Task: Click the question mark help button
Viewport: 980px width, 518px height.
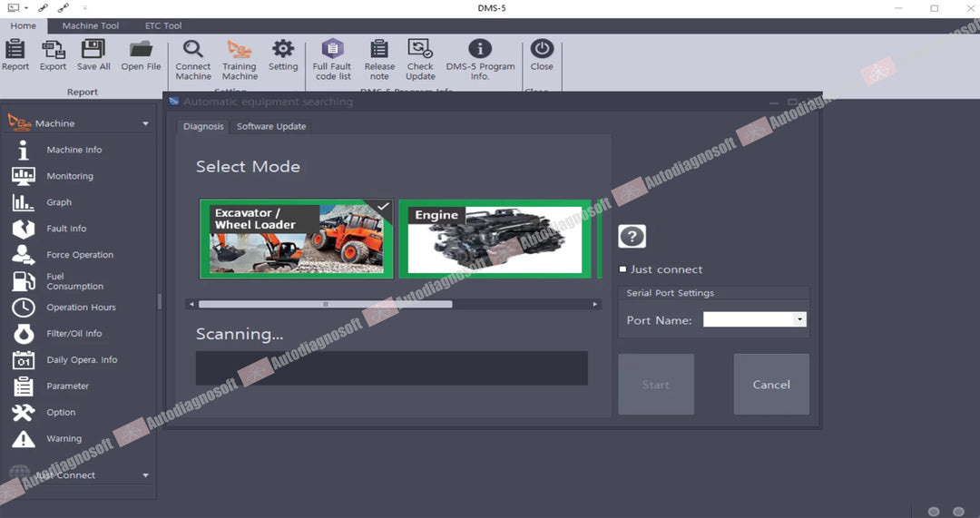Action: point(632,236)
